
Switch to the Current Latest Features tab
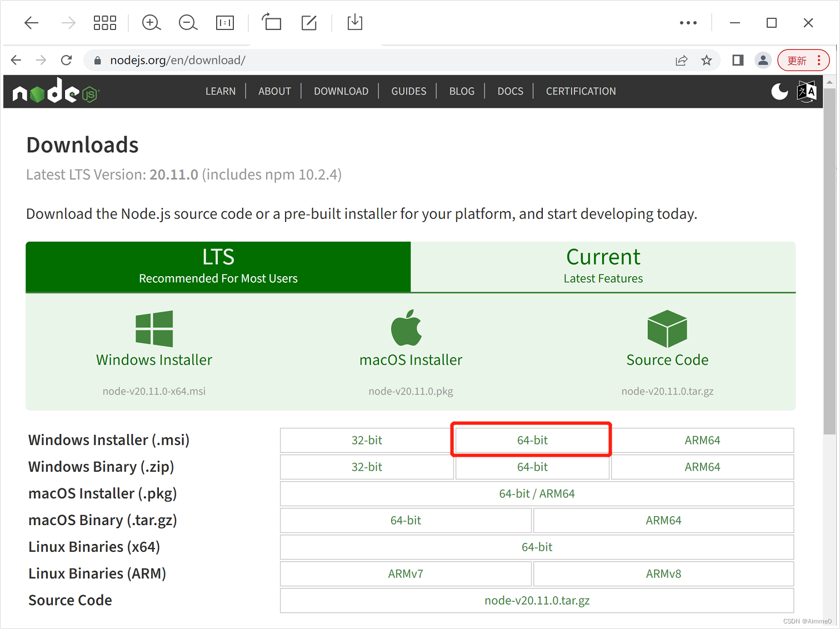click(603, 267)
